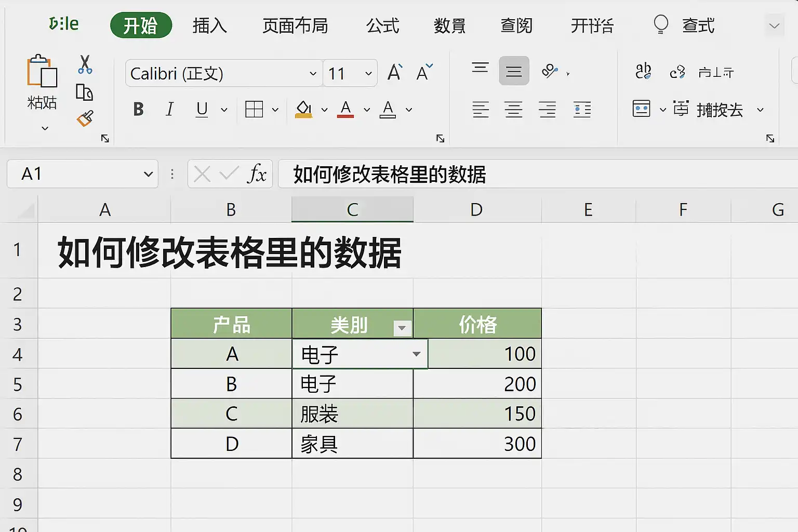
Task: Select the format painter brush icon
Action: [85, 118]
